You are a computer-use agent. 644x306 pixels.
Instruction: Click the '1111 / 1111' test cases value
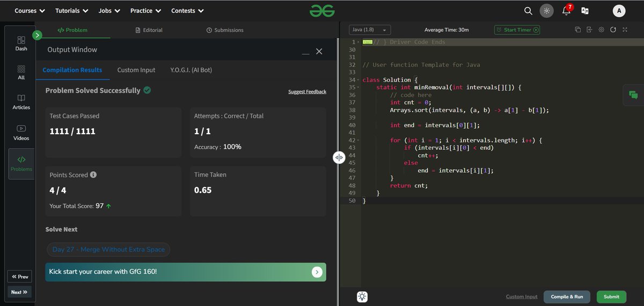coord(72,131)
